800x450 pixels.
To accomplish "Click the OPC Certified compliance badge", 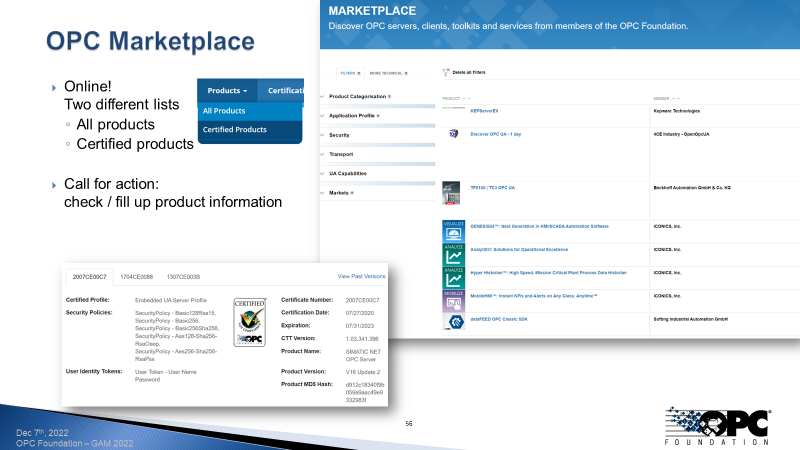I will click(249, 322).
